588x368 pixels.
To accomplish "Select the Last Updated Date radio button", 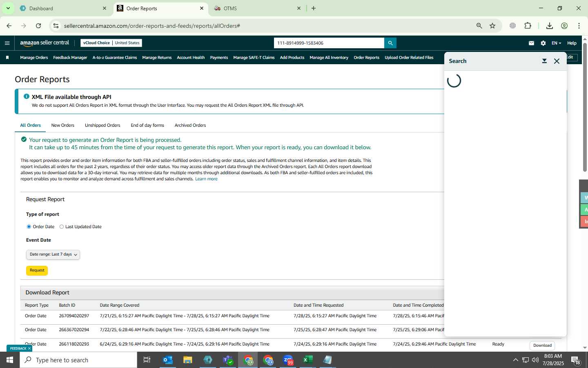I will (x=62, y=227).
